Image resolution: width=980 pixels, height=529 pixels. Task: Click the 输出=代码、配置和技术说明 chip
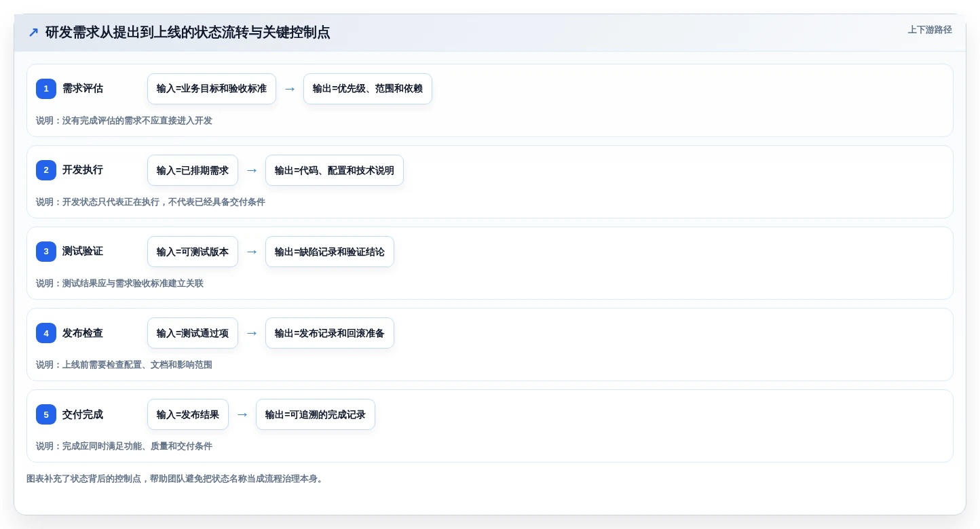(335, 170)
